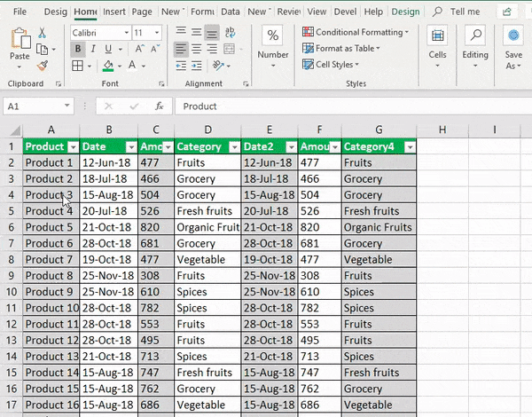This screenshot has height=417, width=532.
Task: Switch to the Insert ribbon tab
Action: click(x=114, y=12)
